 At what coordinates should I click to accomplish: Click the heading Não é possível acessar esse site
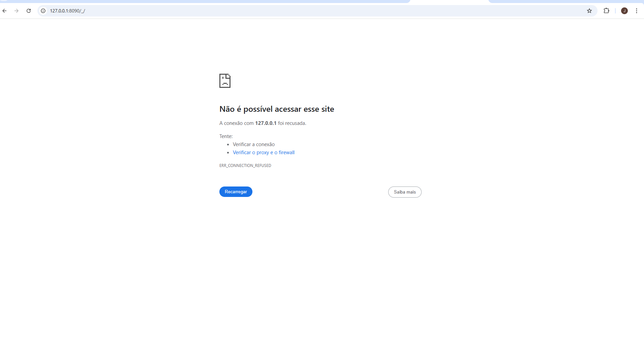click(x=276, y=109)
